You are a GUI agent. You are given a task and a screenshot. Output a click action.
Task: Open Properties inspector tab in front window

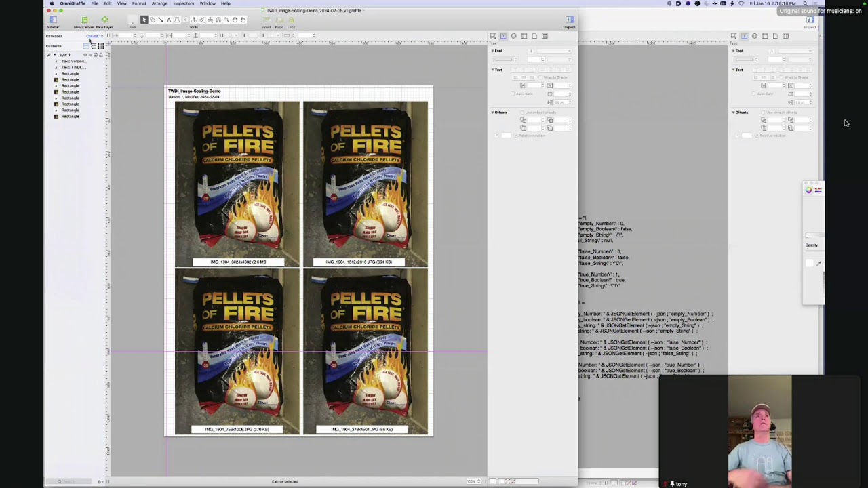[513, 36]
